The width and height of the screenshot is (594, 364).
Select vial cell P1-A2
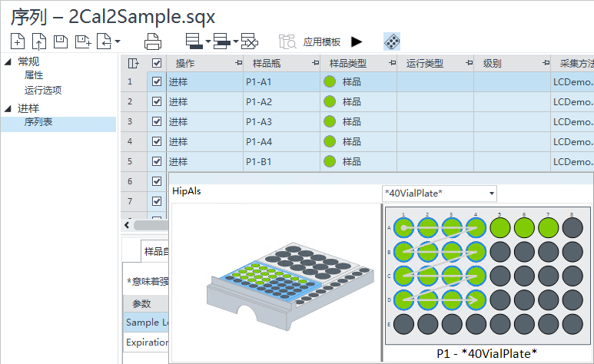(281, 102)
